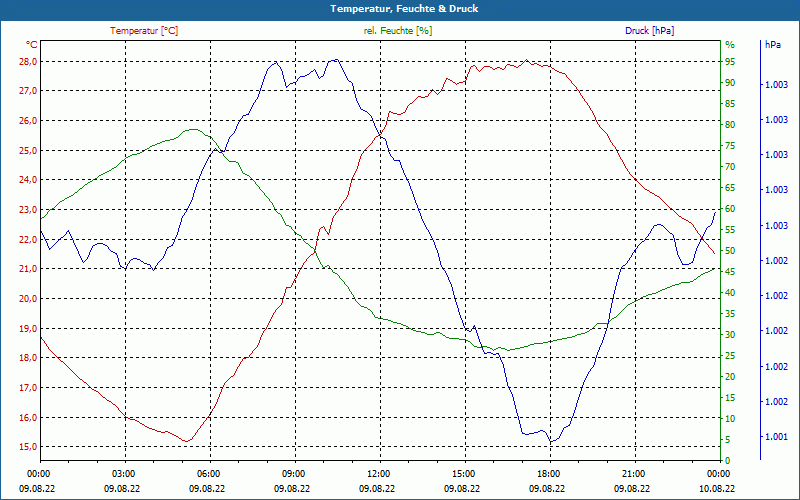The image size is (800, 500).
Task: Click the date label "10.08.22"
Action: [717, 488]
